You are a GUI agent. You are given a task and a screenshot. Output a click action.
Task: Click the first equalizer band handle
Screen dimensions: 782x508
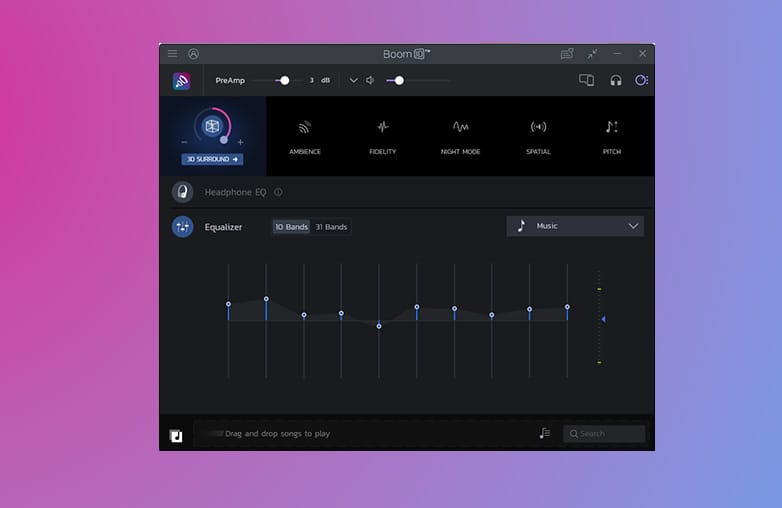[x=228, y=304]
